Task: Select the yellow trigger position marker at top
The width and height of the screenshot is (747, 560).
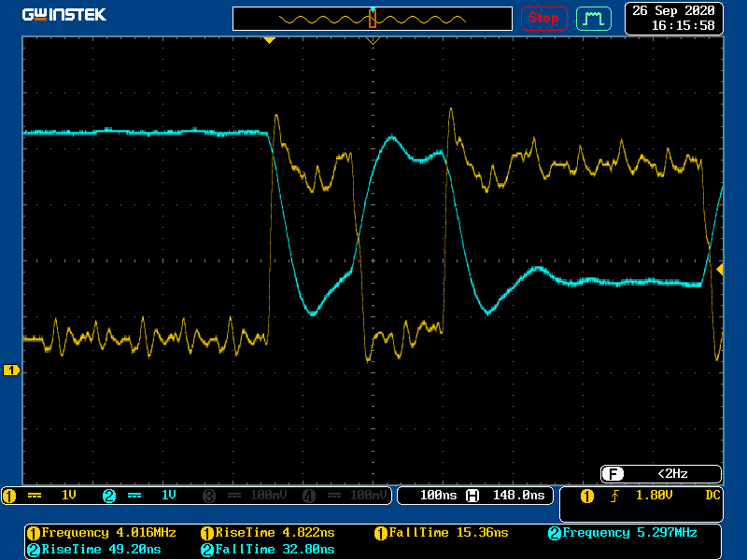Action: tap(269, 40)
